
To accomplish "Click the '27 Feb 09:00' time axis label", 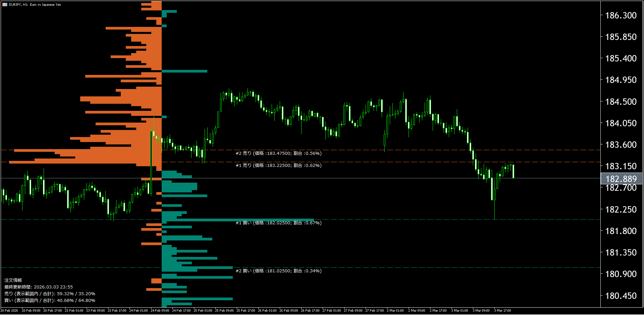I will pyautogui.click(x=353, y=311).
